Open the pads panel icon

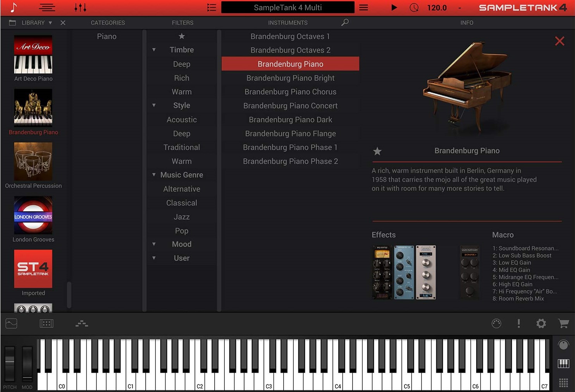click(46, 323)
